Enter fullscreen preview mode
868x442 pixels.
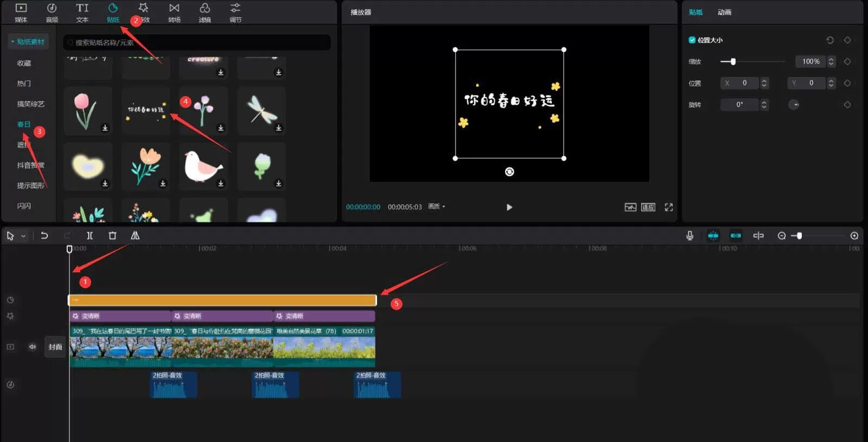668,207
